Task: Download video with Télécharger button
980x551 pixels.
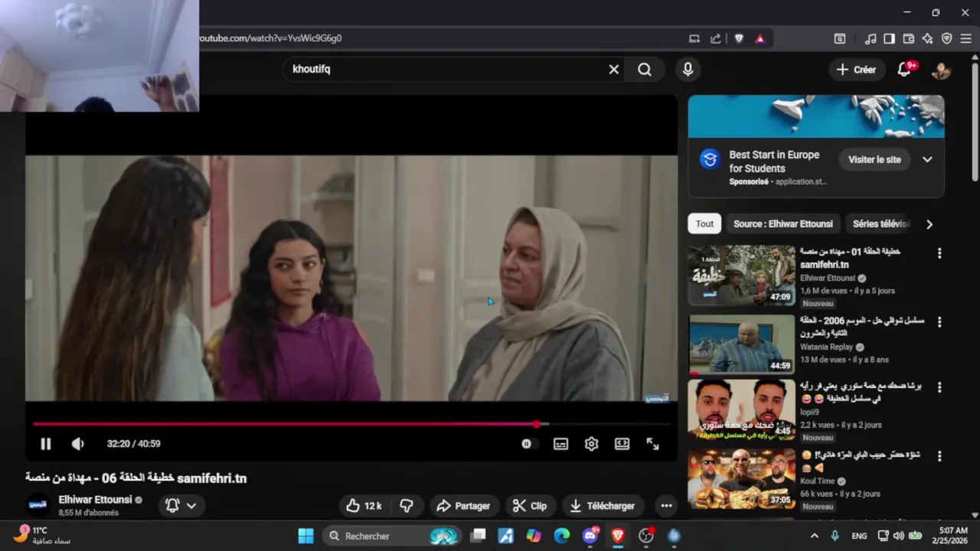Action: [603, 506]
